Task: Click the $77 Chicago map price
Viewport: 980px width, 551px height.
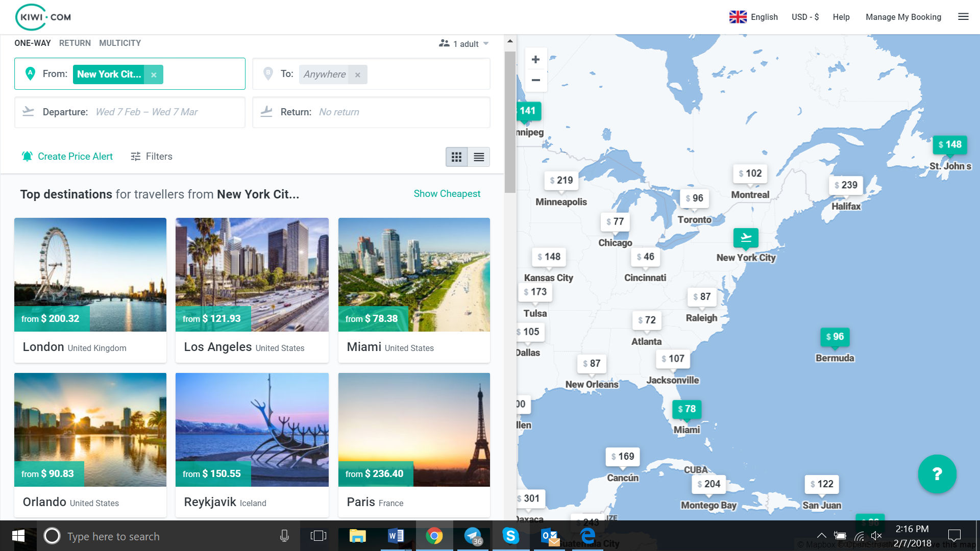Action: tap(615, 222)
